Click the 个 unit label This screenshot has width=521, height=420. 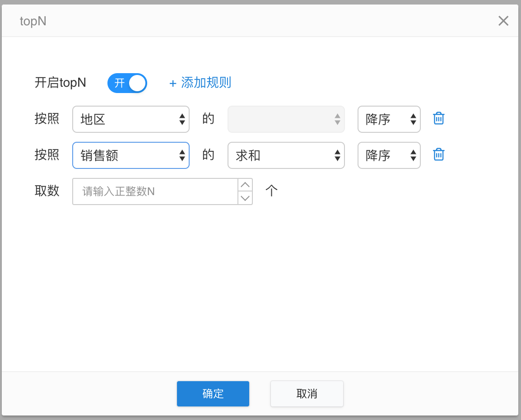pyautogui.click(x=271, y=191)
